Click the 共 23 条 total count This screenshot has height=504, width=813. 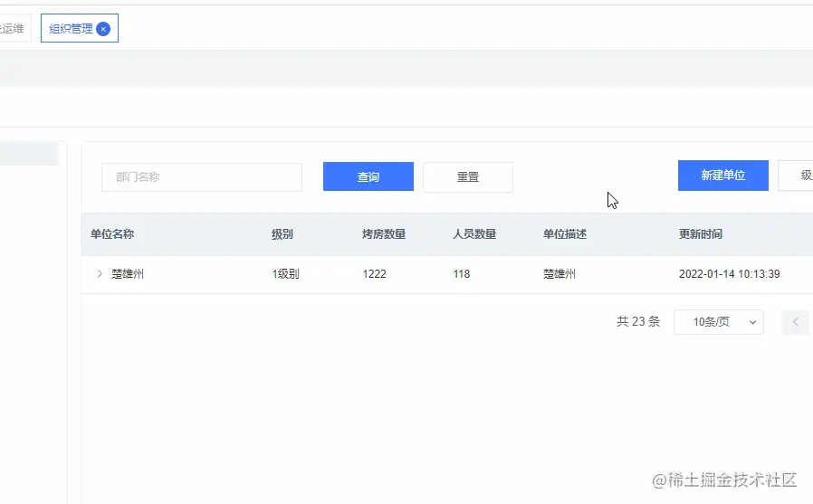point(637,321)
